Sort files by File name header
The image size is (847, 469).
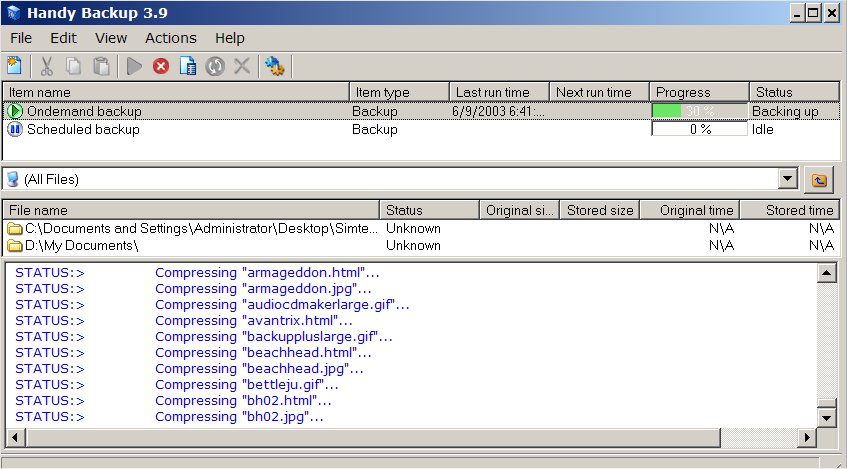(192, 210)
